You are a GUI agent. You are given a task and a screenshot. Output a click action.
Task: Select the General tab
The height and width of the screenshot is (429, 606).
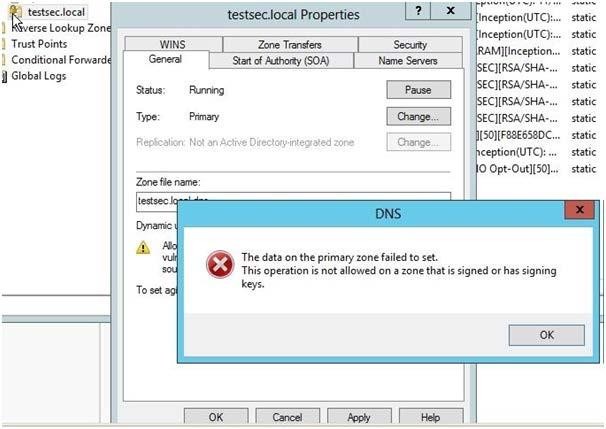coord(165,60)
